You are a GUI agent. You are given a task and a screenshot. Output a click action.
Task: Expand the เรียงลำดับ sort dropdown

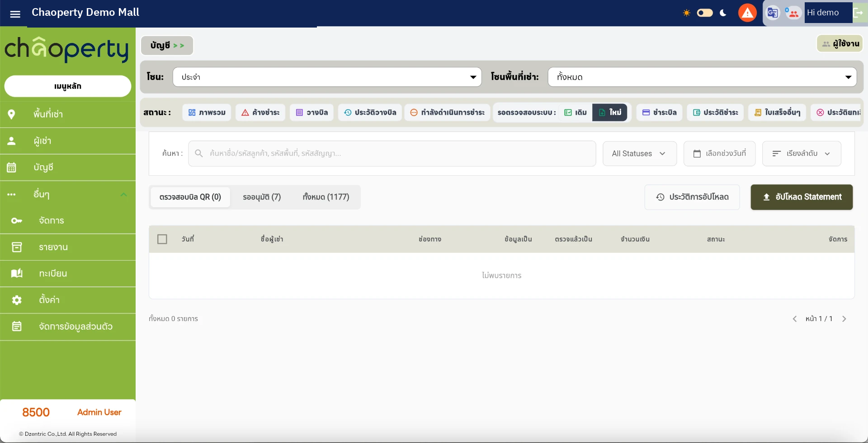coord(802,154)
